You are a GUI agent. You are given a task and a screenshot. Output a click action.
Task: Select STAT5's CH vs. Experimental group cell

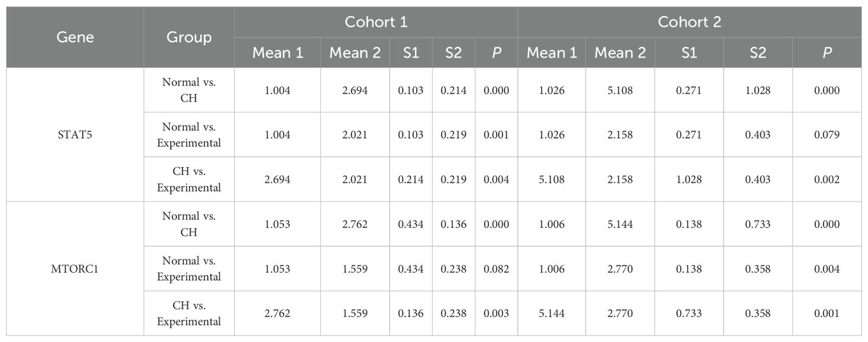[188, 180]
